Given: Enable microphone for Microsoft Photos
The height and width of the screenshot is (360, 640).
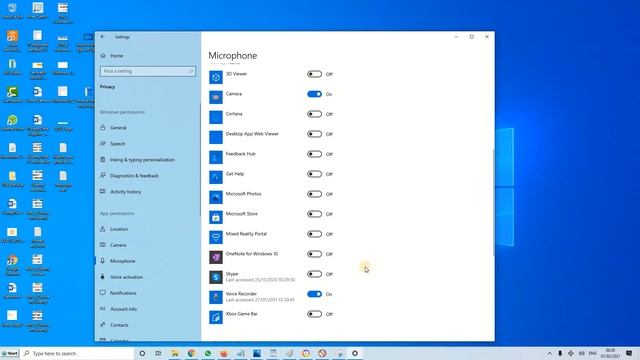Looking at the screenshot, I should (314, 194).
